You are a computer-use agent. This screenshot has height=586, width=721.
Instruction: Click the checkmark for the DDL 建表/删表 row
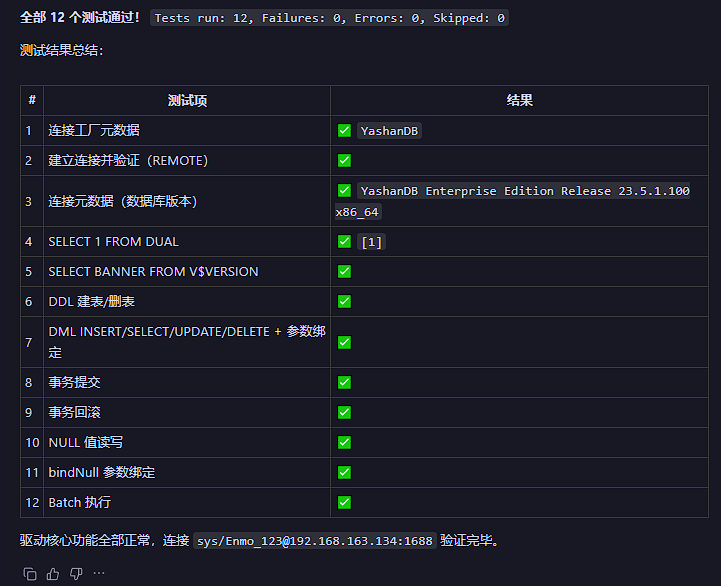coord(344,301)
